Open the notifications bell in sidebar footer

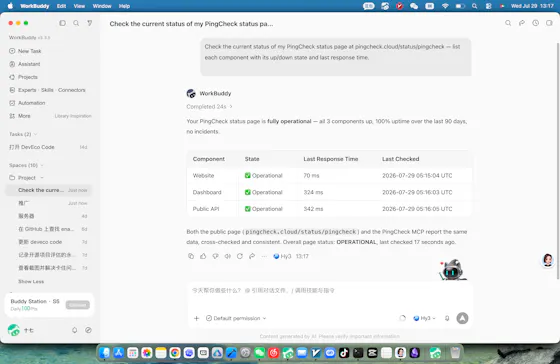tap(74, 330)
